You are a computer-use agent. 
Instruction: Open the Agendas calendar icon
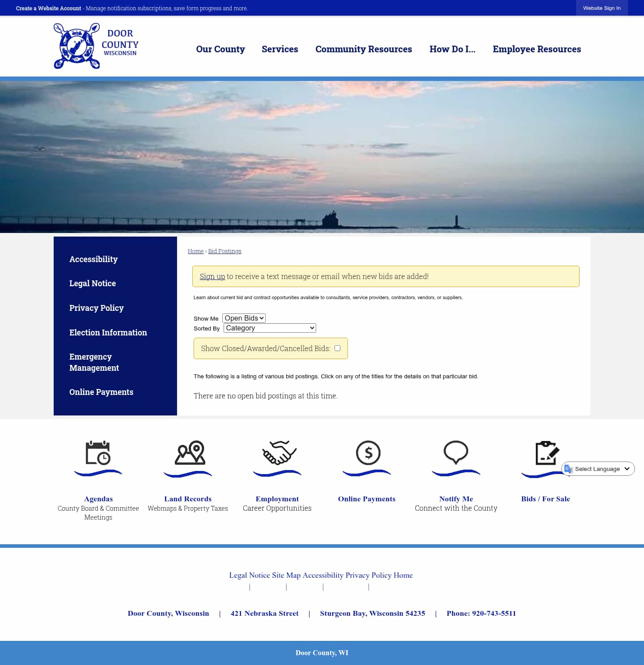tap(98, 453)
